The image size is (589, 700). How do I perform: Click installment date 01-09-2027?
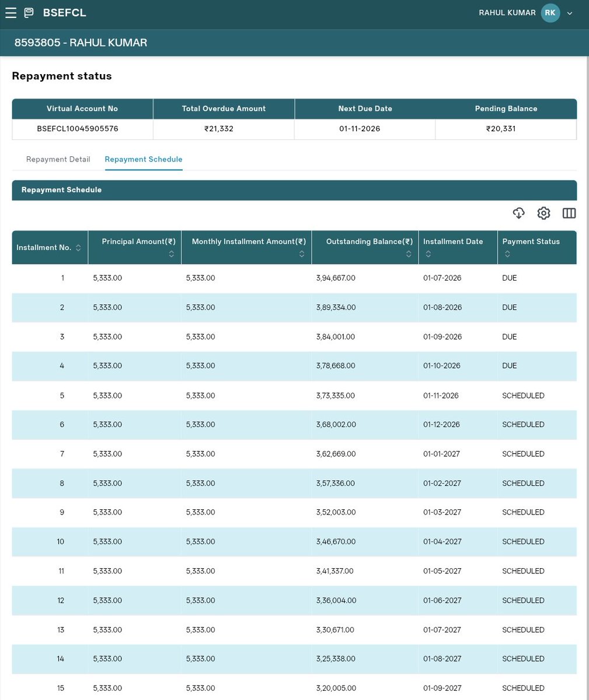point(442,688)
